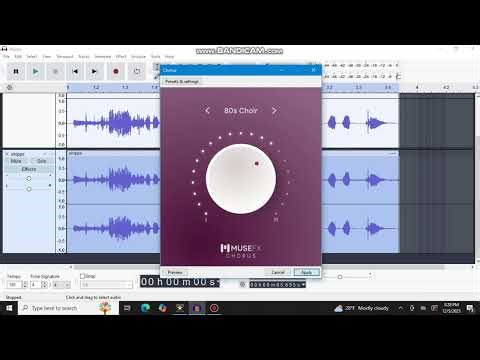
Task: Click the second track pan slider
Action: coord(29,189)
